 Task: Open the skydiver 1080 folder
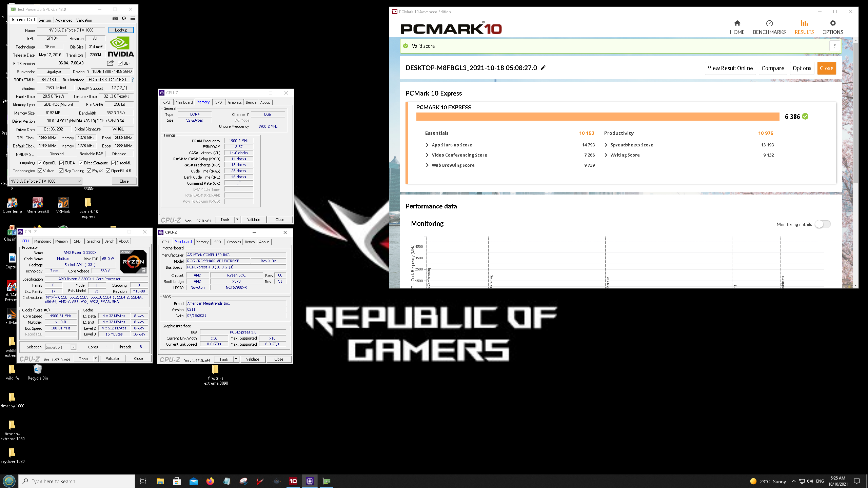pos(12,455)
